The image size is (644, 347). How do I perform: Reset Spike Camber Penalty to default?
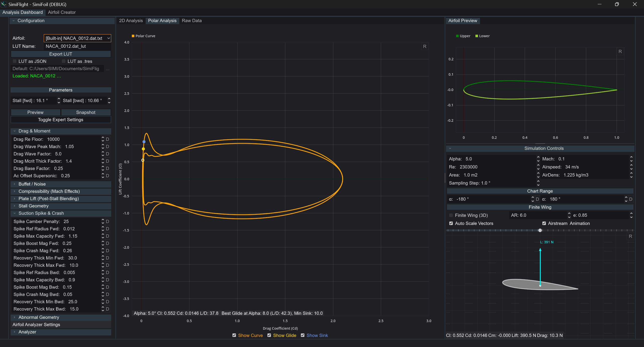click(x=107, y=222)
